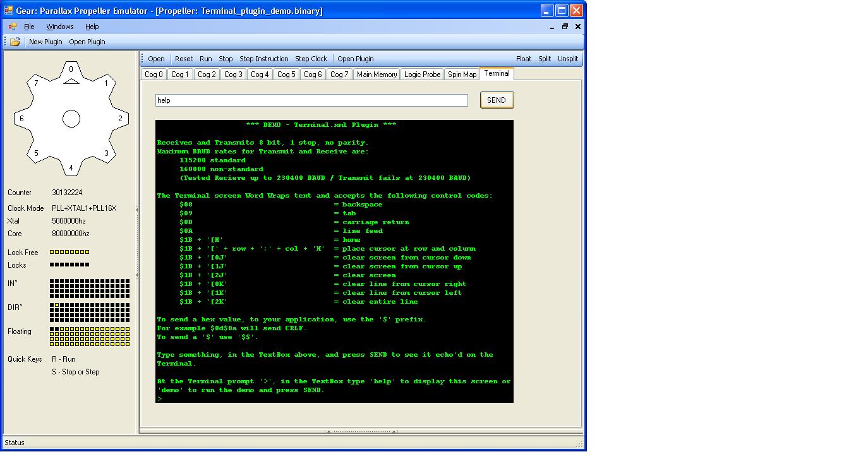The width and height of the screenshot is (868, 471).
Task: Click Unsplit to merge views
Action: pyautogui.click(x=567, y=58)
